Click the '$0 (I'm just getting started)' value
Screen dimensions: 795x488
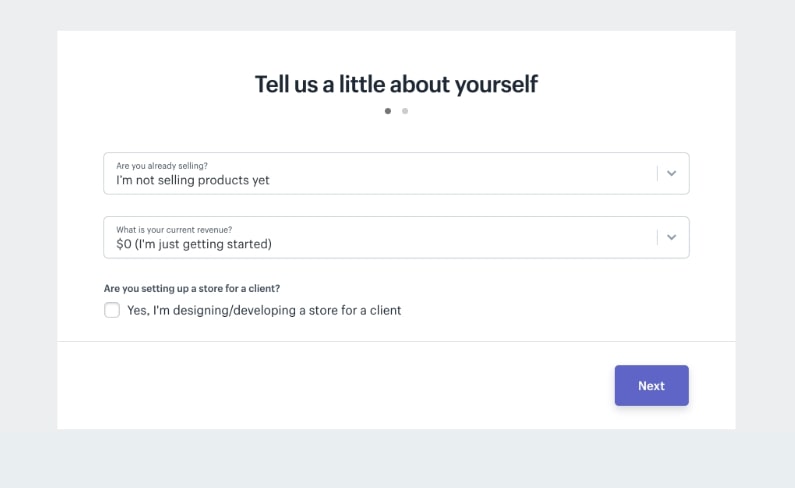194,244
